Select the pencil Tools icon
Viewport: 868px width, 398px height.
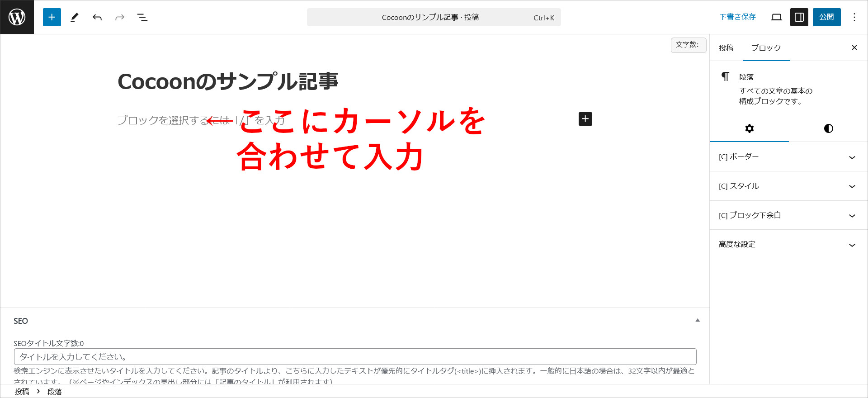click(75, 17)
